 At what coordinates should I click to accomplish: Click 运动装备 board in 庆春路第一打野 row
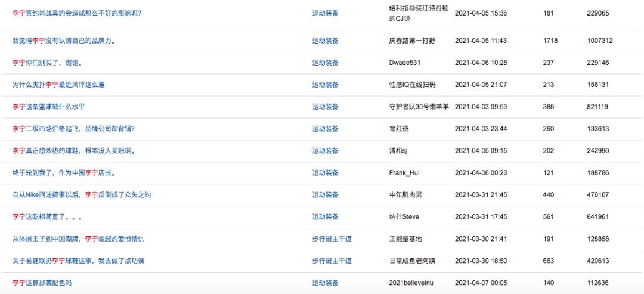(x=326, y=41)
